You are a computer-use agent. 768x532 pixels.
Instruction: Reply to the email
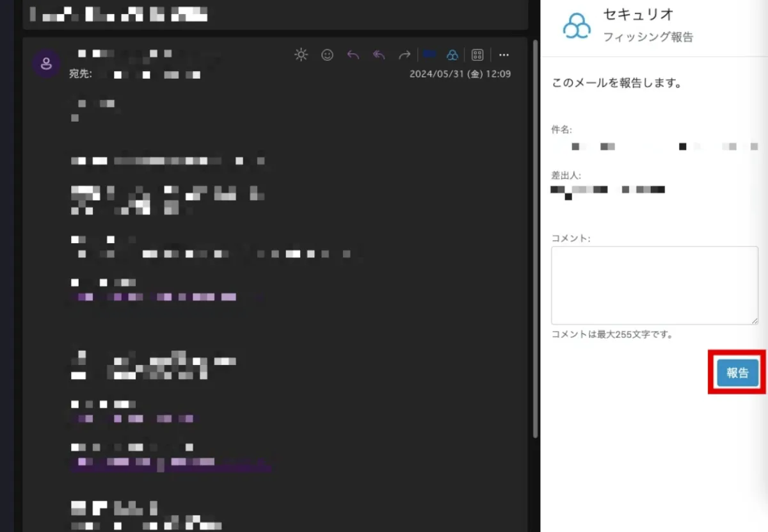pyautogui.click(x=353, y=55)
